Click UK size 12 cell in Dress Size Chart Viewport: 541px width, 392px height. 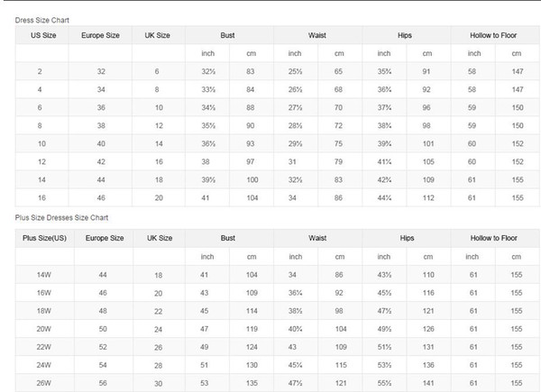159,125
